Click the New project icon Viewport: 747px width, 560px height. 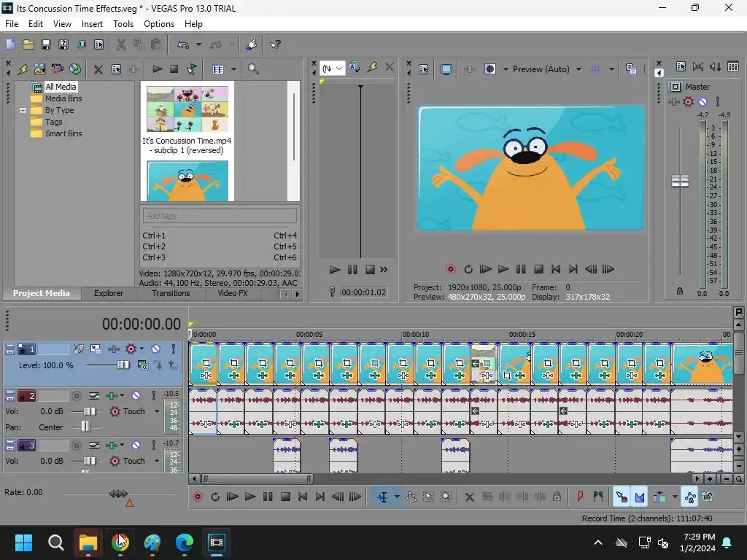10,44
